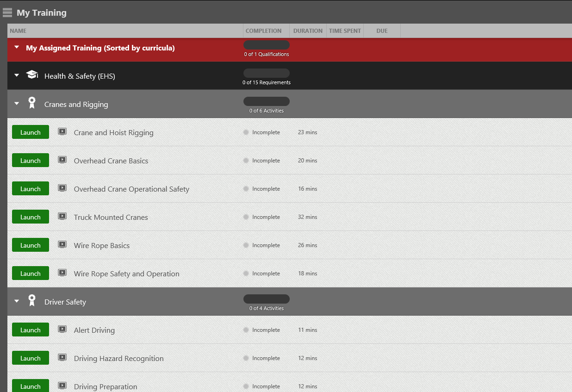Screen dimensions: 572x392
Task: Collapse the My Assigned Training section
Action: point(17,47)
